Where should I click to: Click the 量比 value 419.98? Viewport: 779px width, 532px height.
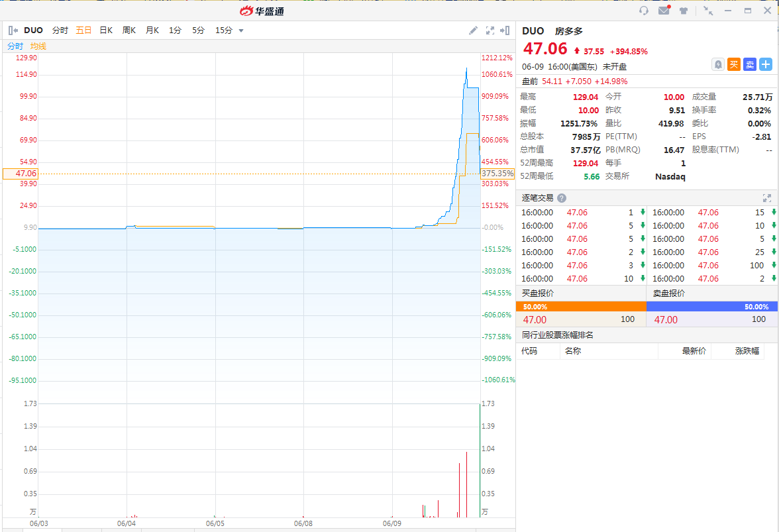(671, 124)
